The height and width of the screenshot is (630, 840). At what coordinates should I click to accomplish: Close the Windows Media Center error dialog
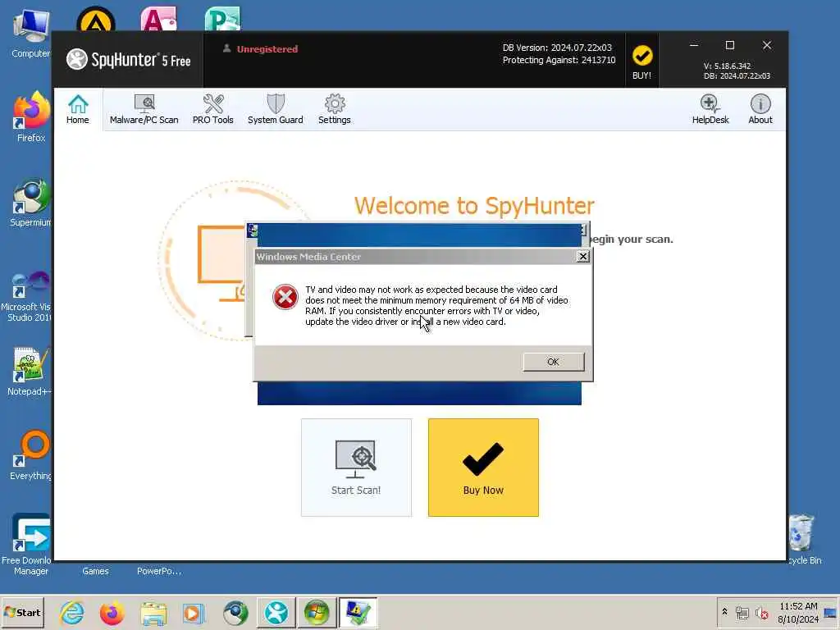(x=583, y=257)
